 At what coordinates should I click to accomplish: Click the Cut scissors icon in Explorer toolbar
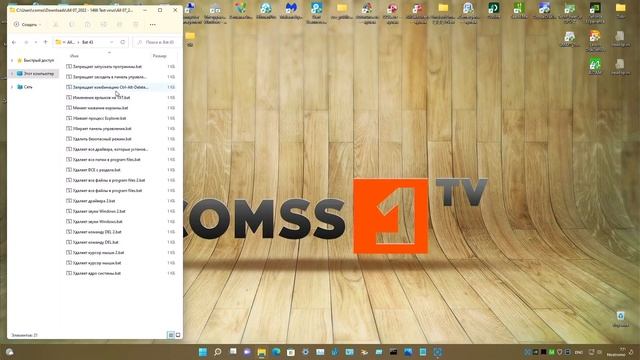point(56,24)
